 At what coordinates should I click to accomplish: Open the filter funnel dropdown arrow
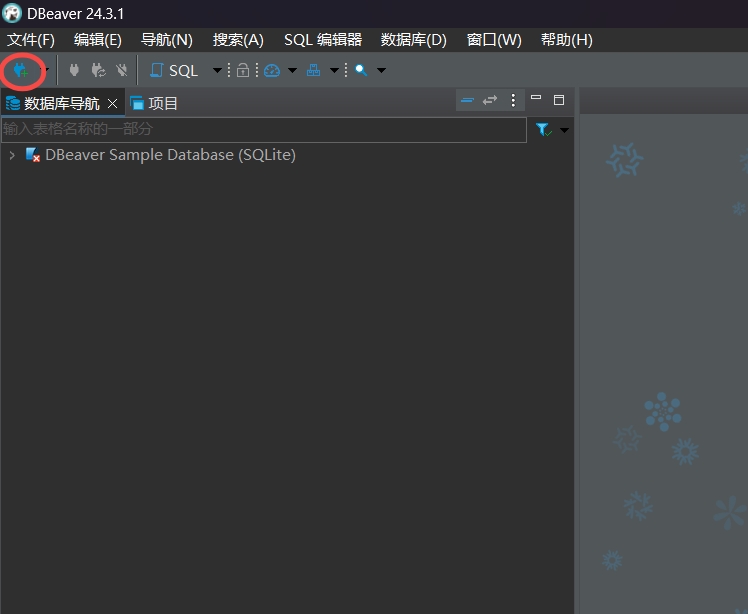click(564, 130)
